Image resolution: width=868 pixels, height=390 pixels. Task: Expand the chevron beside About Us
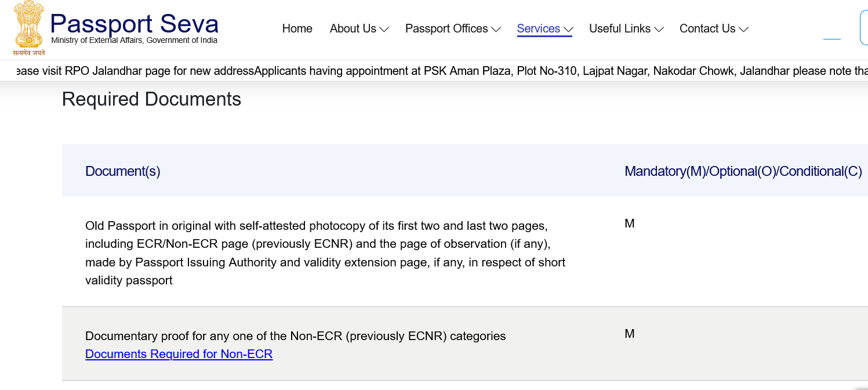pyautogui.click(x=384, y=29)
